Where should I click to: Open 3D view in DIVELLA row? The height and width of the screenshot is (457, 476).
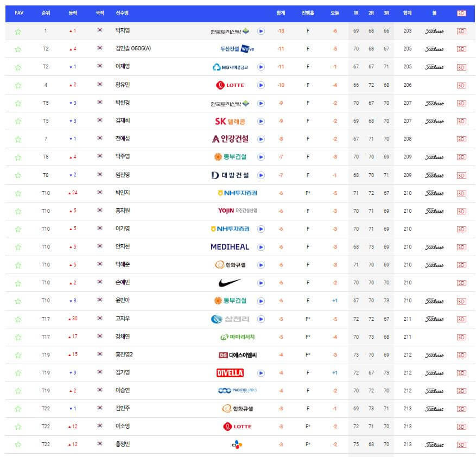click(x=461, y=373)
